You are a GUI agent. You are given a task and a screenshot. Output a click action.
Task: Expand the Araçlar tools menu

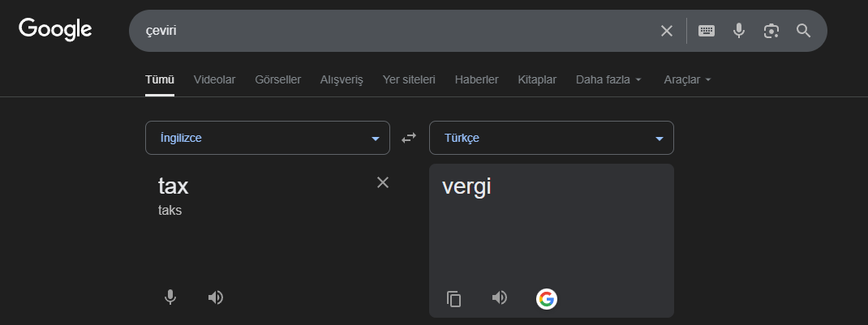point(687,79)
